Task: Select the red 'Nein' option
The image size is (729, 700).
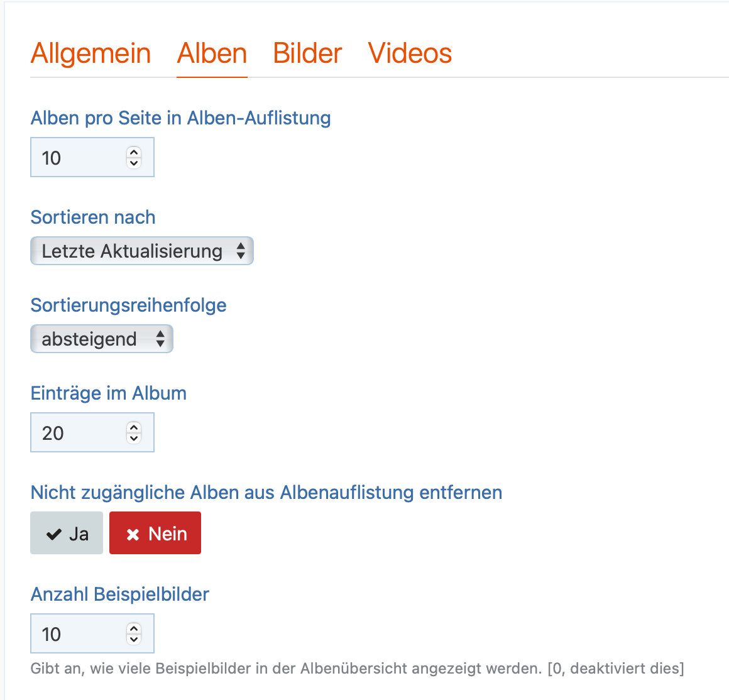Action: (x=155, y=533)
